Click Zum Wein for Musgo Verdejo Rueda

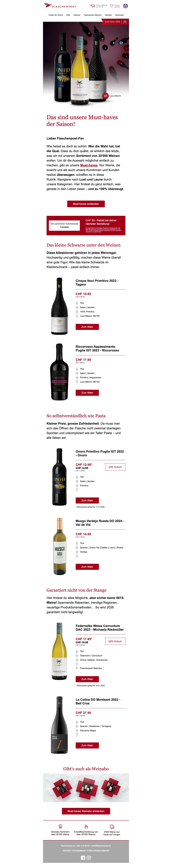pyautogui.click(x=87, y=566)
